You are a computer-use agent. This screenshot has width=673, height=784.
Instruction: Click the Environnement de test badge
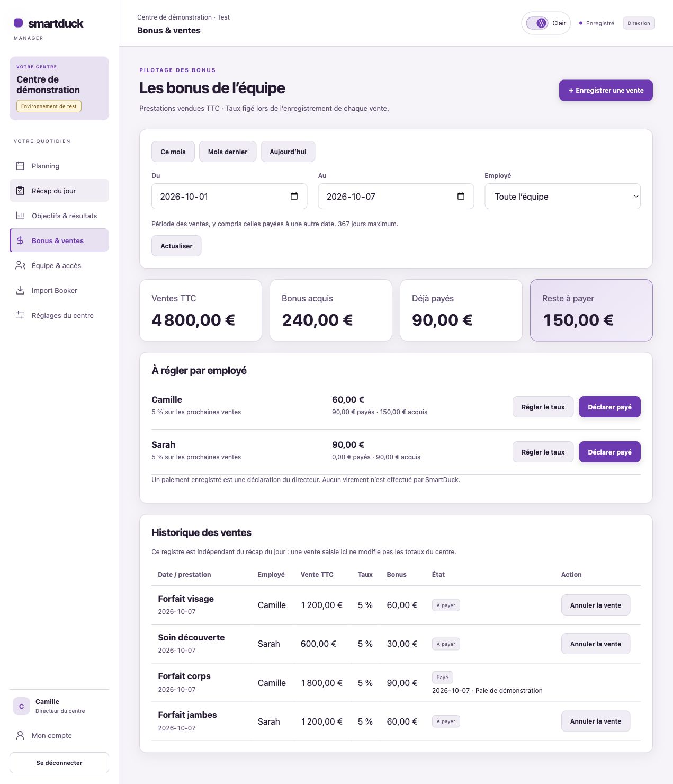[x=49, y=106]
